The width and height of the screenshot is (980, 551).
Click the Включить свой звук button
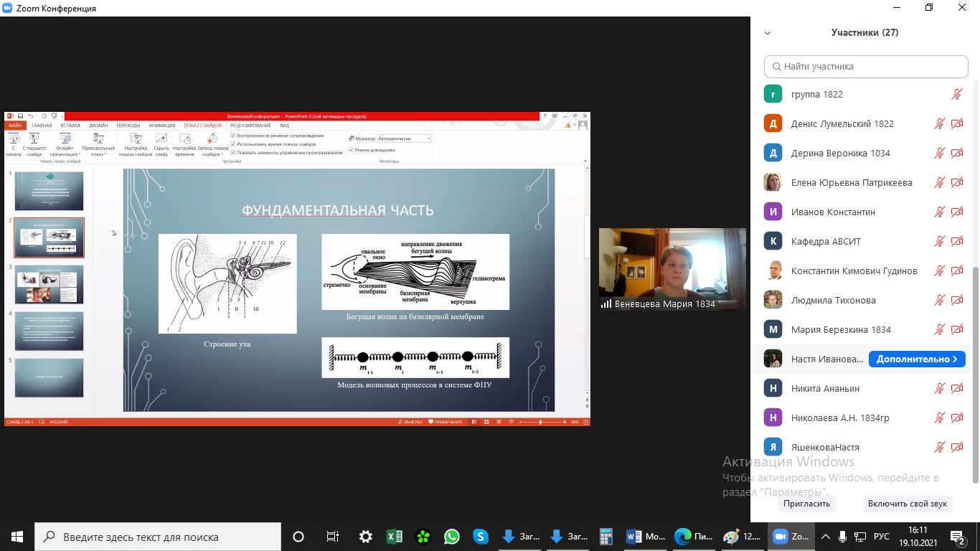click(x=907, y=504)
